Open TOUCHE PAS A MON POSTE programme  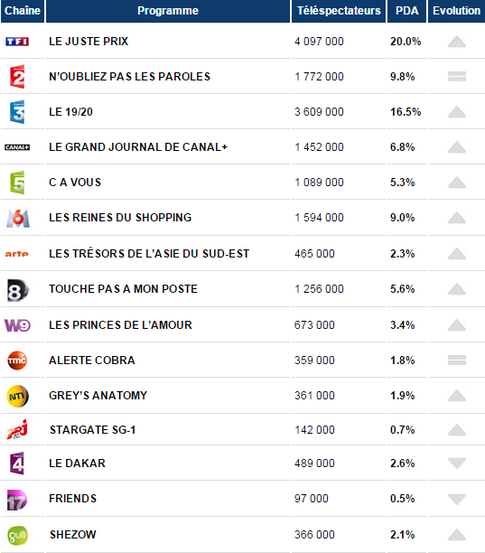(123, 289)
